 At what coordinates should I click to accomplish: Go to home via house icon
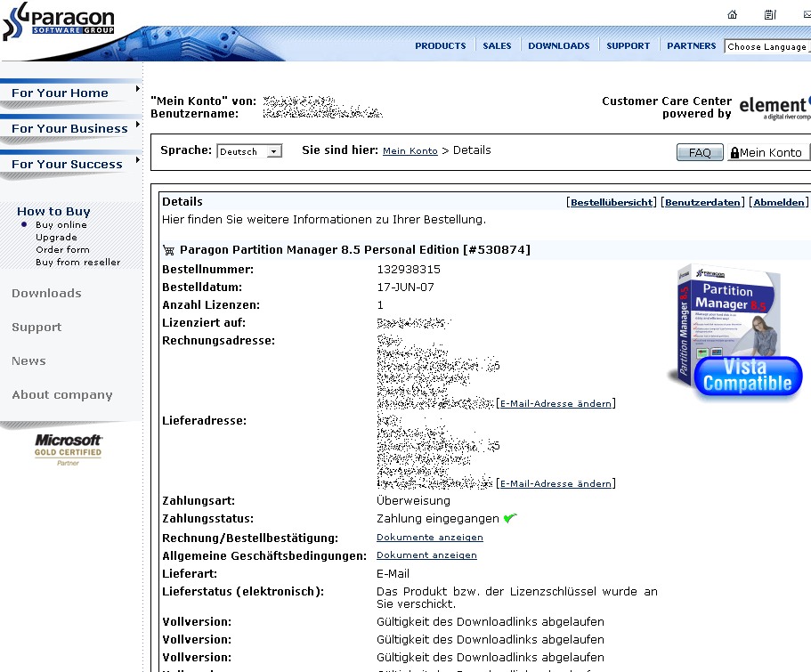point(733,14)
